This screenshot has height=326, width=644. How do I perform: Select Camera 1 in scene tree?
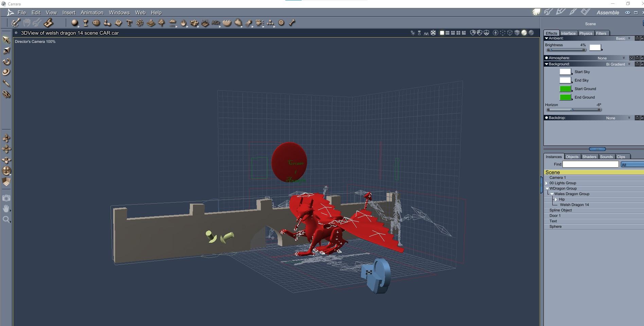558,177
